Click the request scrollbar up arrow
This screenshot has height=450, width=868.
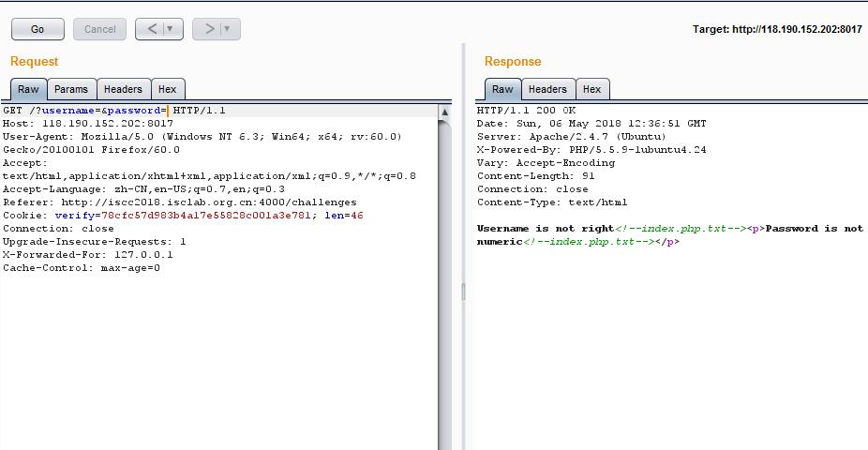tap(444, 112)
